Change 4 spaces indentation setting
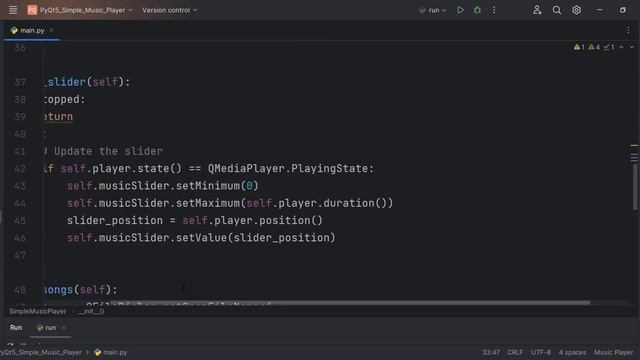640x360 pixels. tap(572, 352)
